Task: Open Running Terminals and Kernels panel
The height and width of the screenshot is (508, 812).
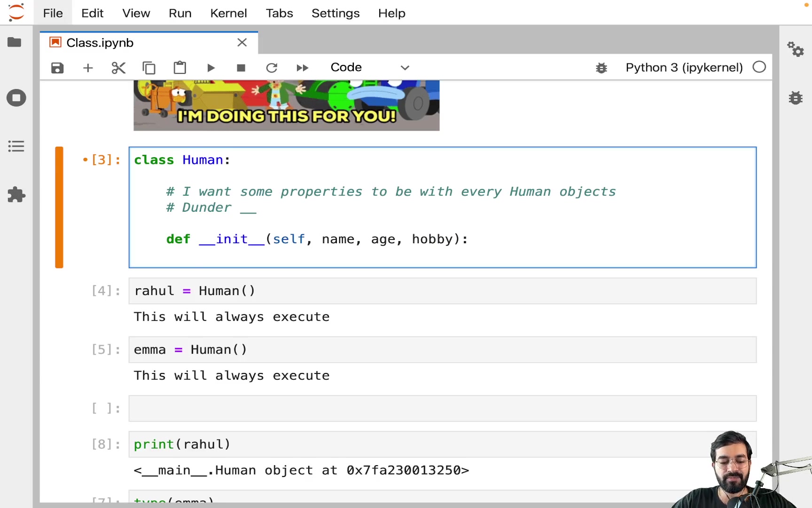Action: click(16, 98)
